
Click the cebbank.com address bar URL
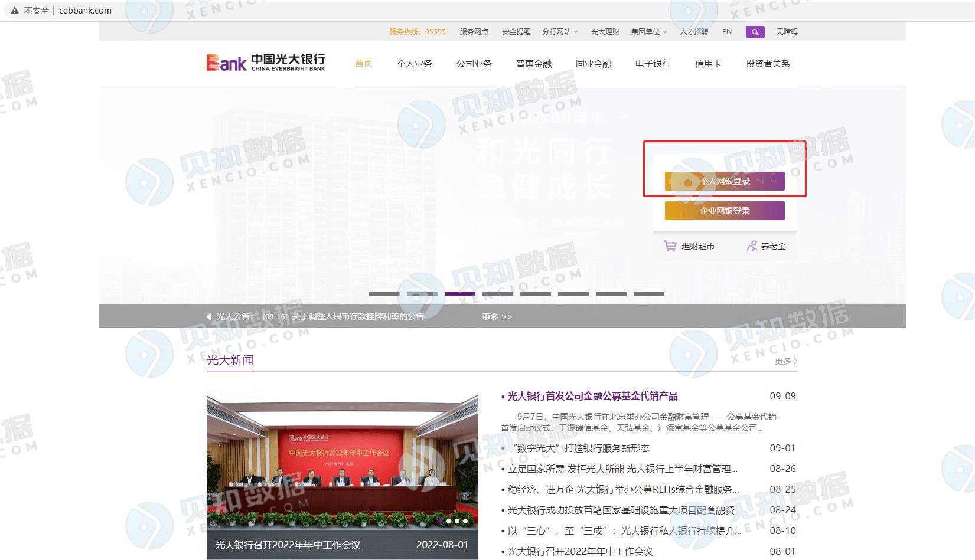point(85,11)
